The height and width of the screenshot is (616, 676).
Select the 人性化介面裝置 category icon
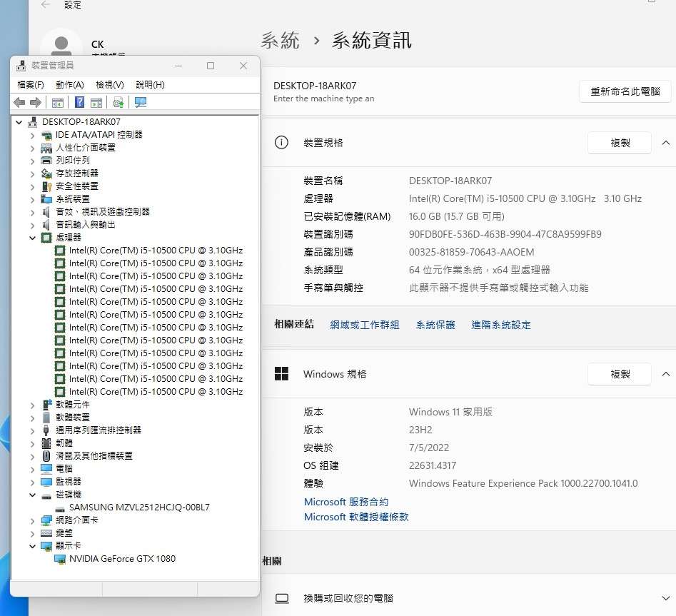click(x=46, y=148)
